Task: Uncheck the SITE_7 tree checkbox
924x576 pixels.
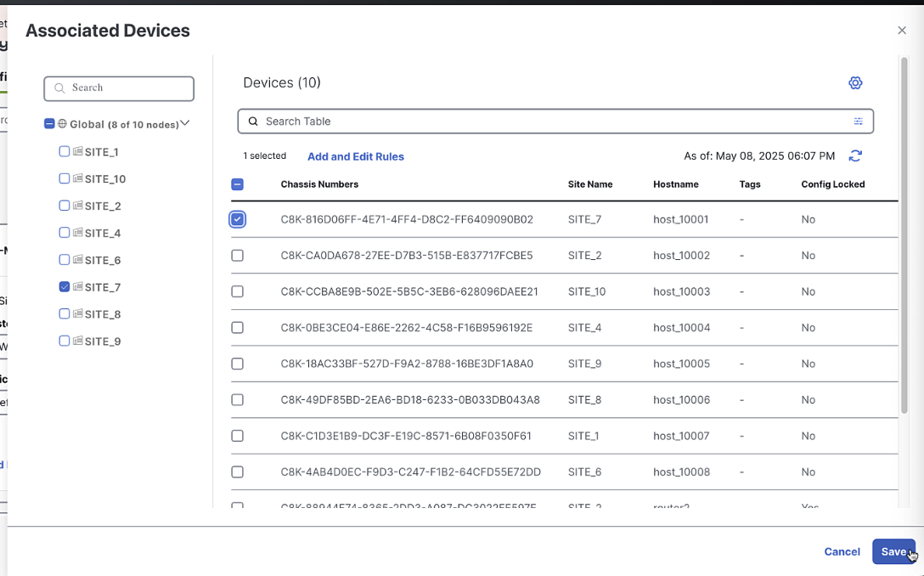Action: 65,287
